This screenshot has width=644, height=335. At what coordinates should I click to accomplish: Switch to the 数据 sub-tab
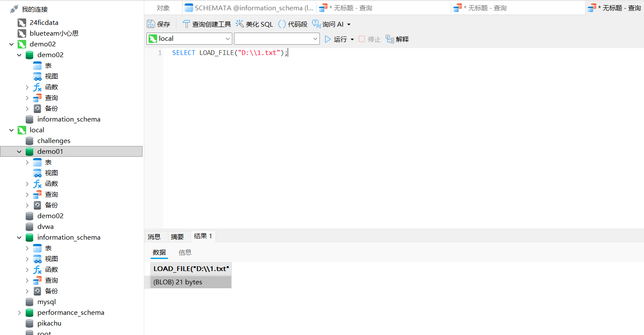click(x=159, y=253)
